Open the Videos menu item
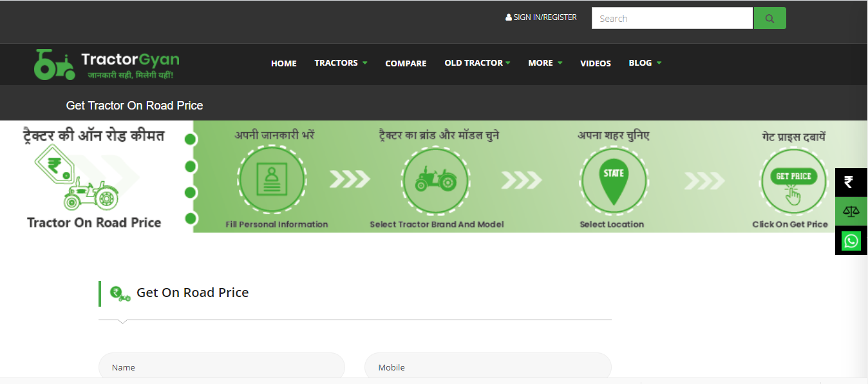Image resolution: width=868 pixels, height=384 pixels. 596,63
